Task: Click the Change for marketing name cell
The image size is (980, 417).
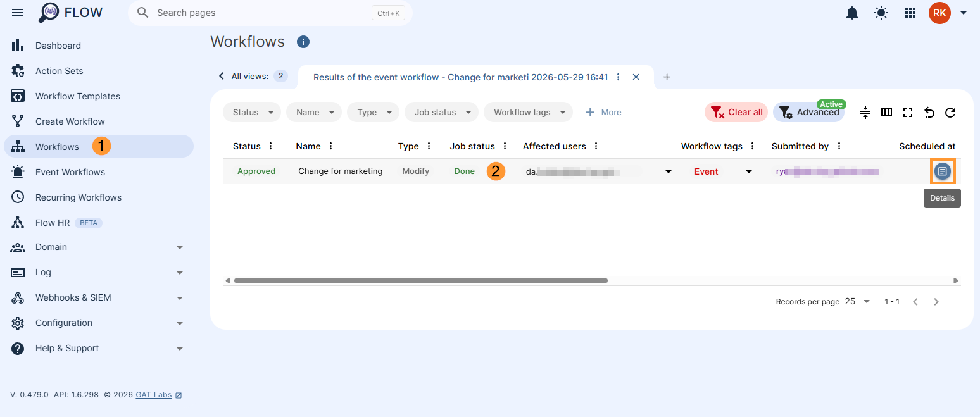Action: point(341,171)
